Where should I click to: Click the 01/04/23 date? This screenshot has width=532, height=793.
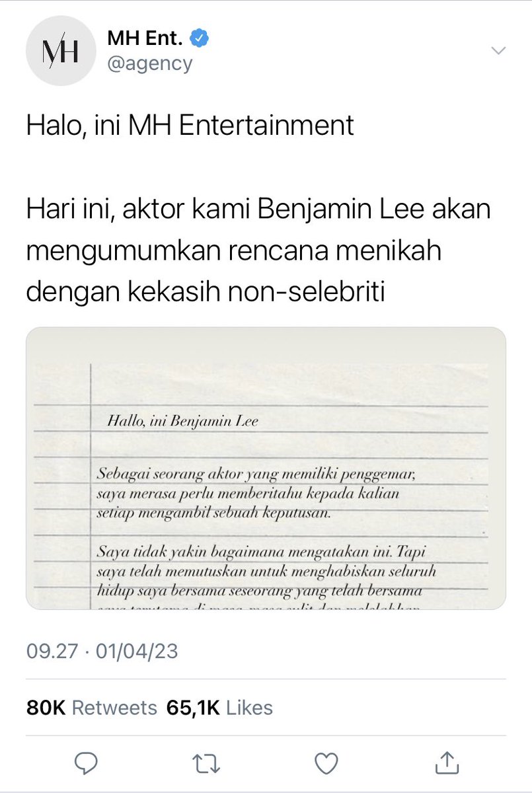point(137,651)
